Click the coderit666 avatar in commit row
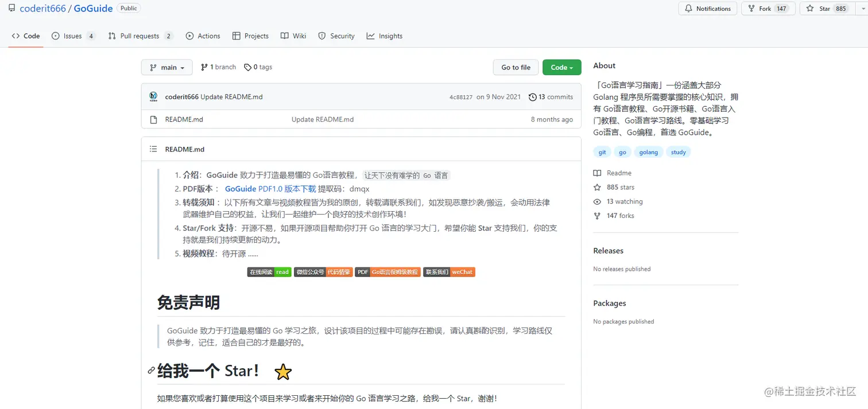Viewport: 868px width, 409px height. pyautogui.click(x=153, y=96)
